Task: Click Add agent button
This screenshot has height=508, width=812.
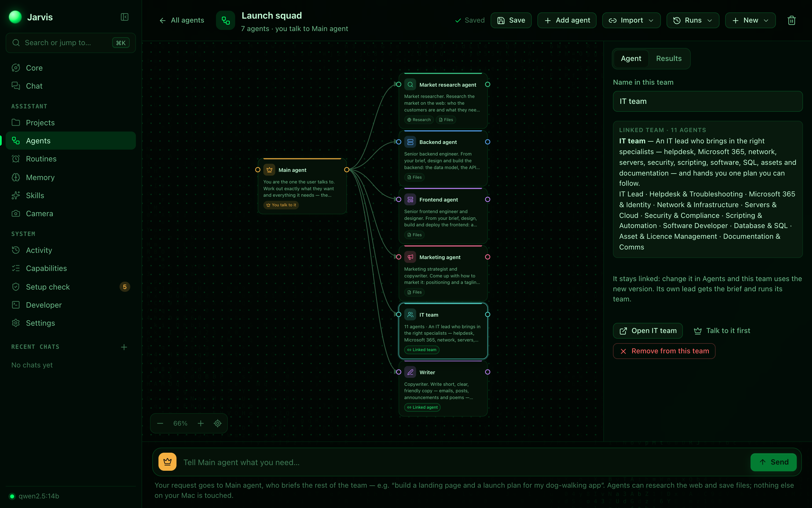Action: [x=567, y=21]
